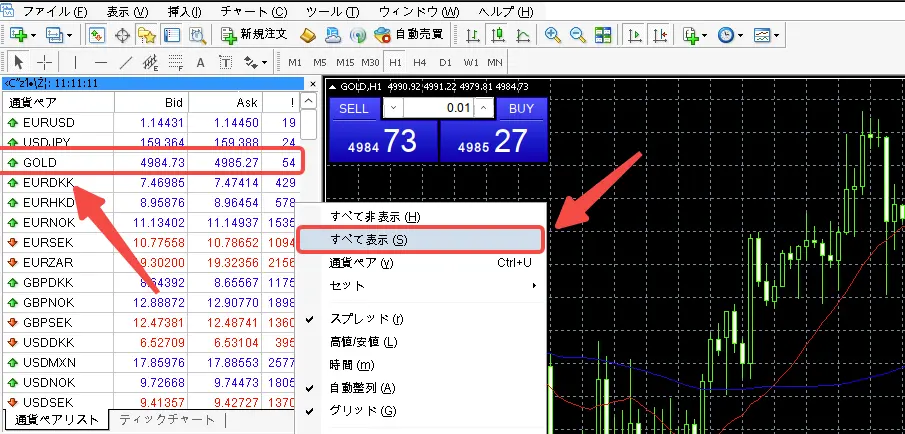
Task: Click the 新規注文 new order button
Action: [x=255, y=35]
